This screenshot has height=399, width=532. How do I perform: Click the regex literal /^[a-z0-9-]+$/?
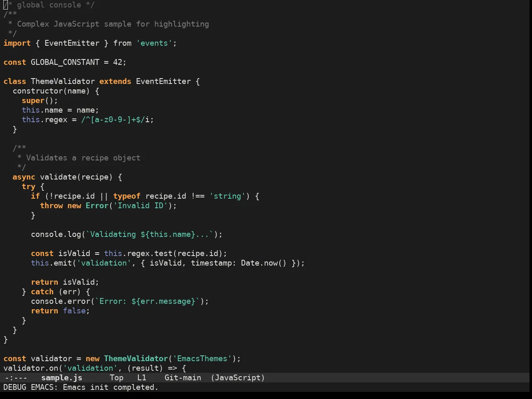point(113,120)
